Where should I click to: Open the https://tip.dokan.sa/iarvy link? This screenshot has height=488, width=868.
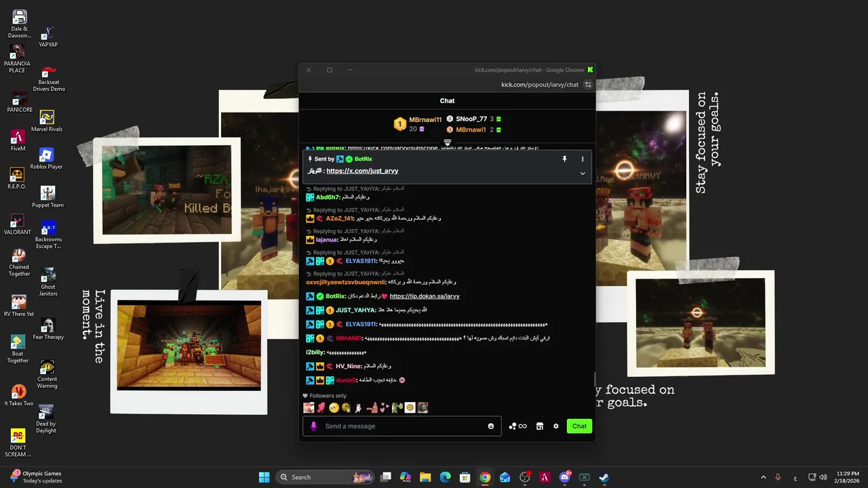(425, 296)
